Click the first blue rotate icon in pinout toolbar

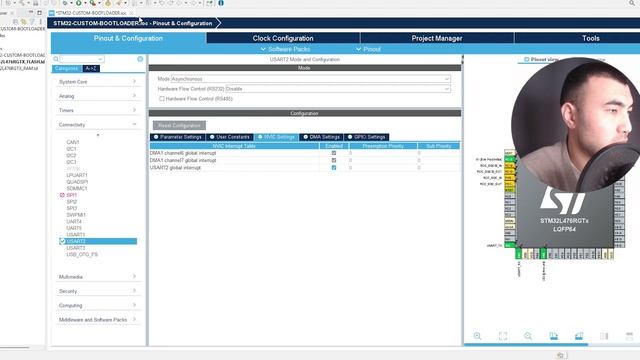pyautogui.click(x=553, y=336)
